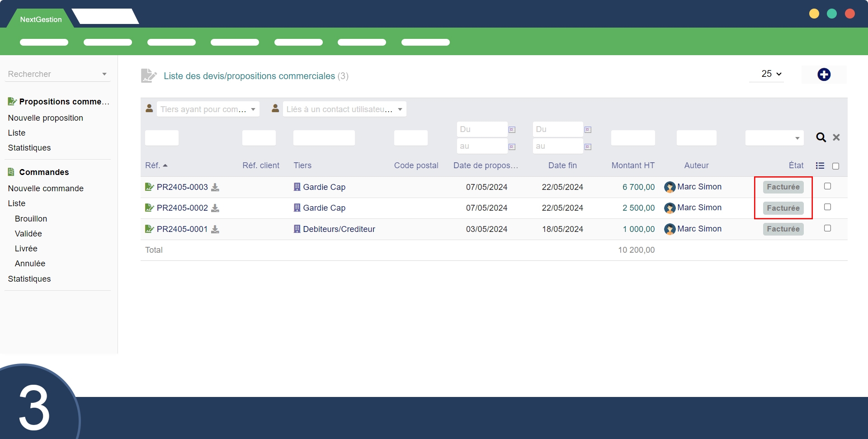Open calendar picker for proposal start date
868x439 pixels.
click(x=512, y=130)
